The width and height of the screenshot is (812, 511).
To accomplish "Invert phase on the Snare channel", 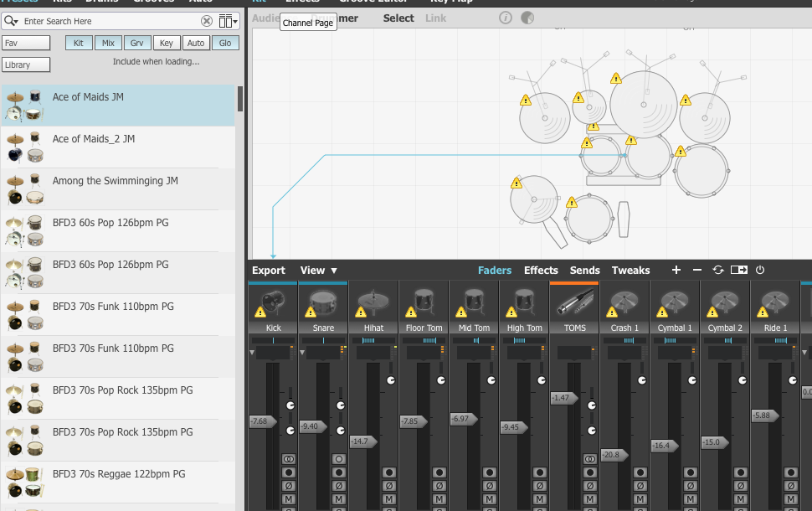I will [x=339, y=486].
